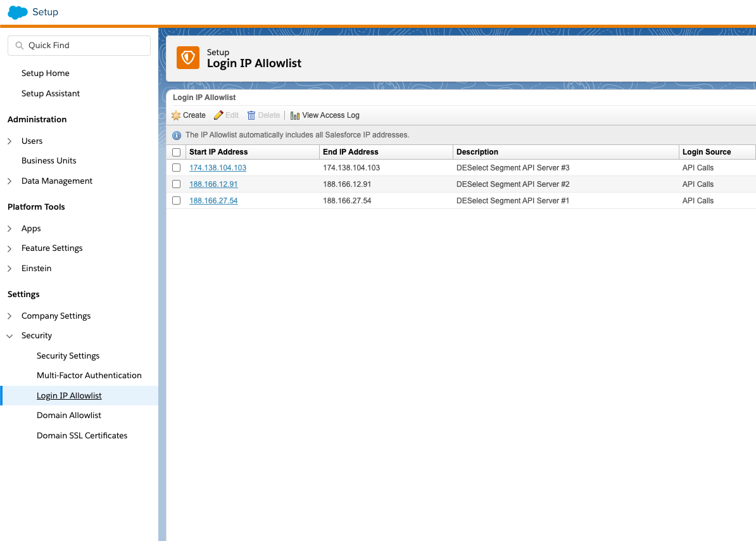This screenshot has height=541, width=756.
Task: Expand the Einstein chevron
Action: [9, 269]
